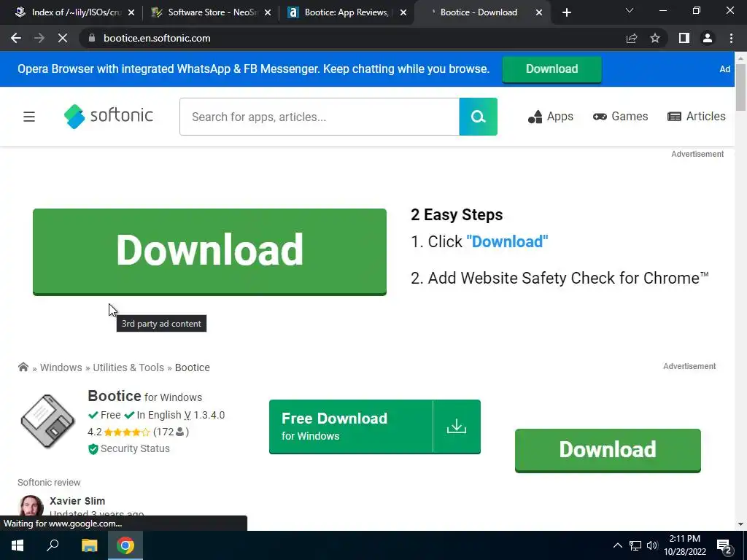This screenshot has height=560, width=747.
Task: Click the Security Status shield icon
Action: coord(93,449)
